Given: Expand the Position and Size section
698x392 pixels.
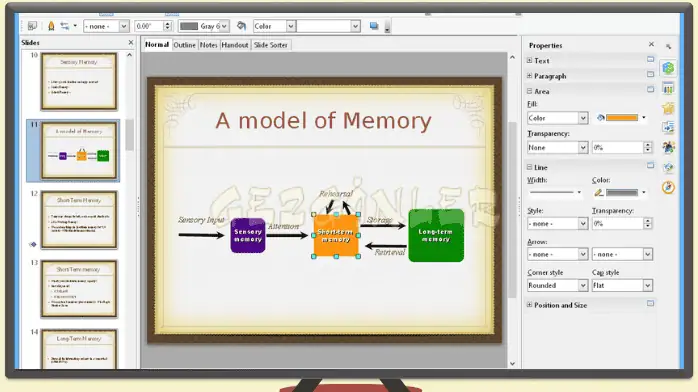Looking at the screenshot, I should click(x=529, y=305).
